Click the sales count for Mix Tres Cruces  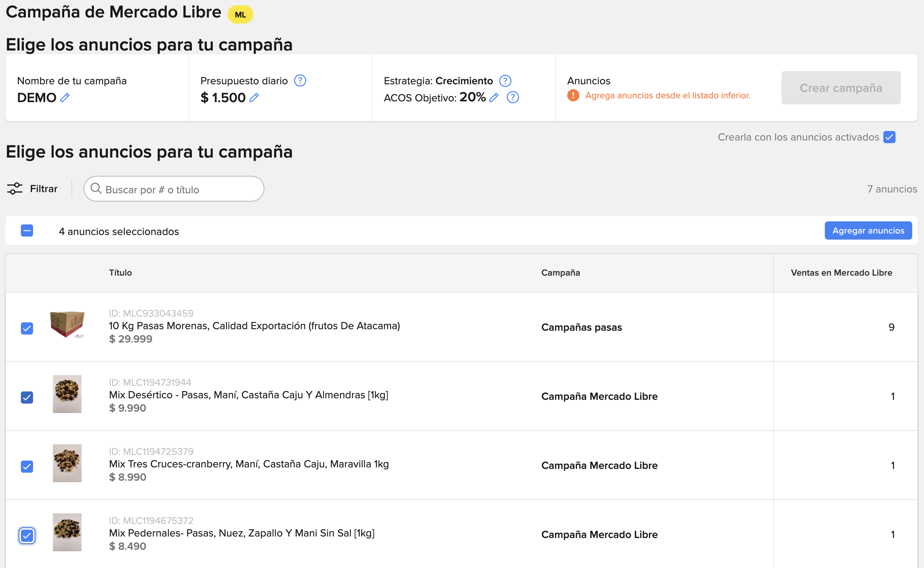pyautogui.click(x=893, y=465)
